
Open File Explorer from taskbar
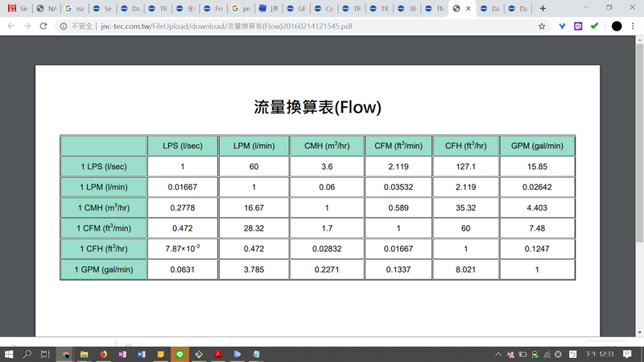click(85, 354)
